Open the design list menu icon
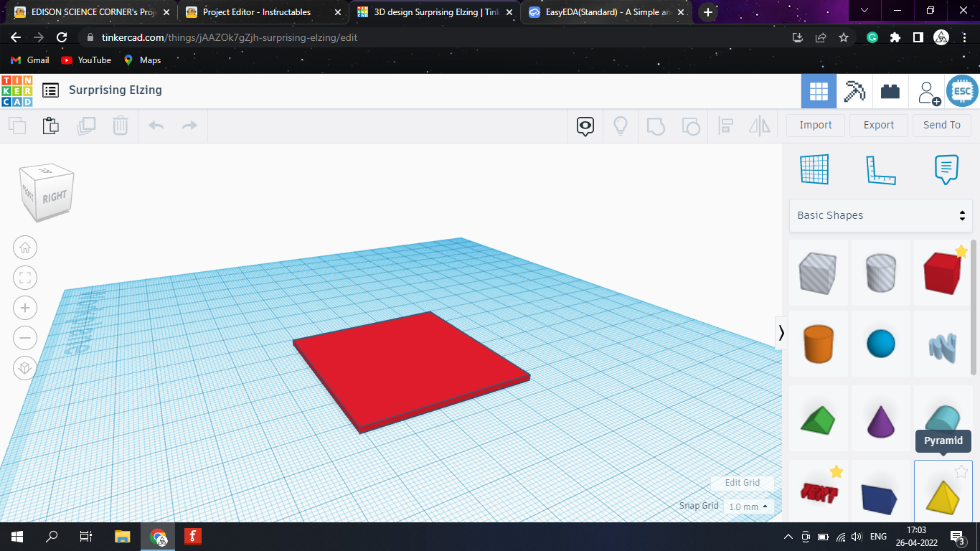The height and width of the screenshot is (551, 980). tap(50, 90)
